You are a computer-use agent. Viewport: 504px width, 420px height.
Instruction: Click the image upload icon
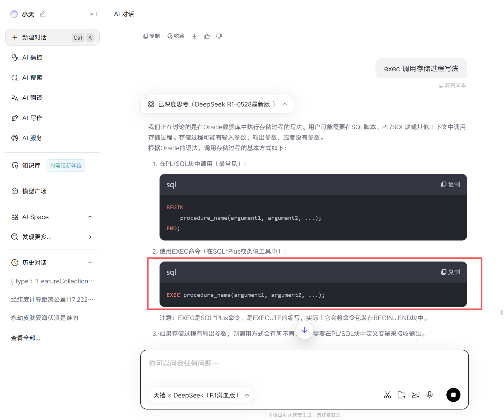(415, 395)
